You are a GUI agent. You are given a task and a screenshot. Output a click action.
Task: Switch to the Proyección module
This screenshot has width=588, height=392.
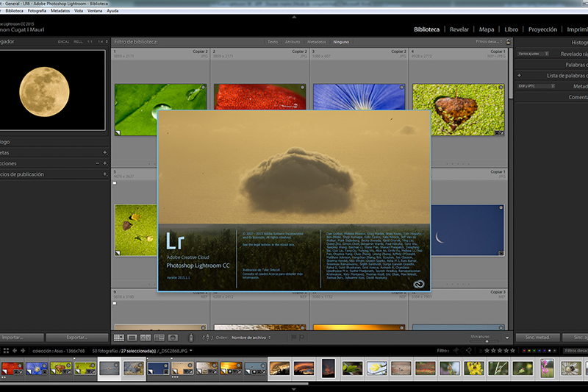(542, 29)
